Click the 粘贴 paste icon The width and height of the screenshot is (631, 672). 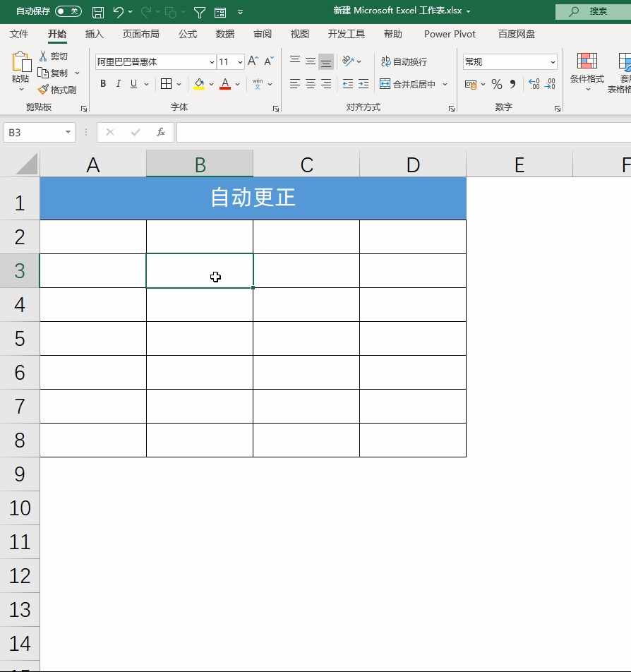21,61
